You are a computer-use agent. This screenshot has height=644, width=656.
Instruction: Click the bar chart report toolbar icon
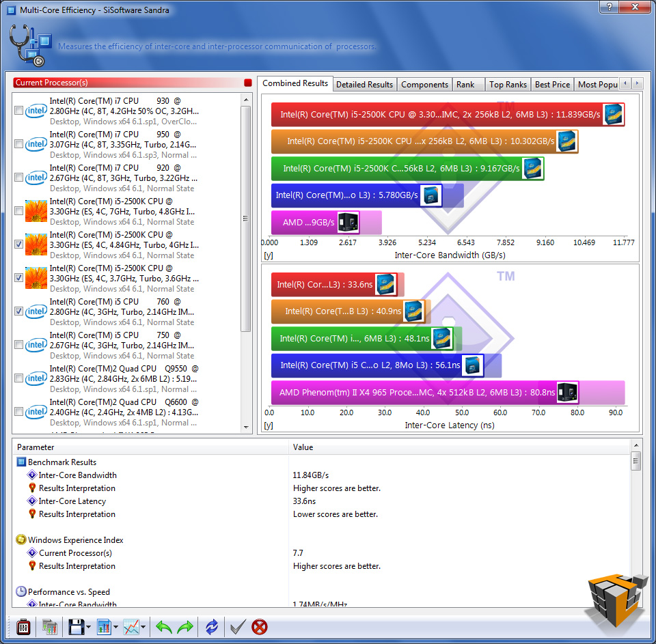(x=103, y=627)
